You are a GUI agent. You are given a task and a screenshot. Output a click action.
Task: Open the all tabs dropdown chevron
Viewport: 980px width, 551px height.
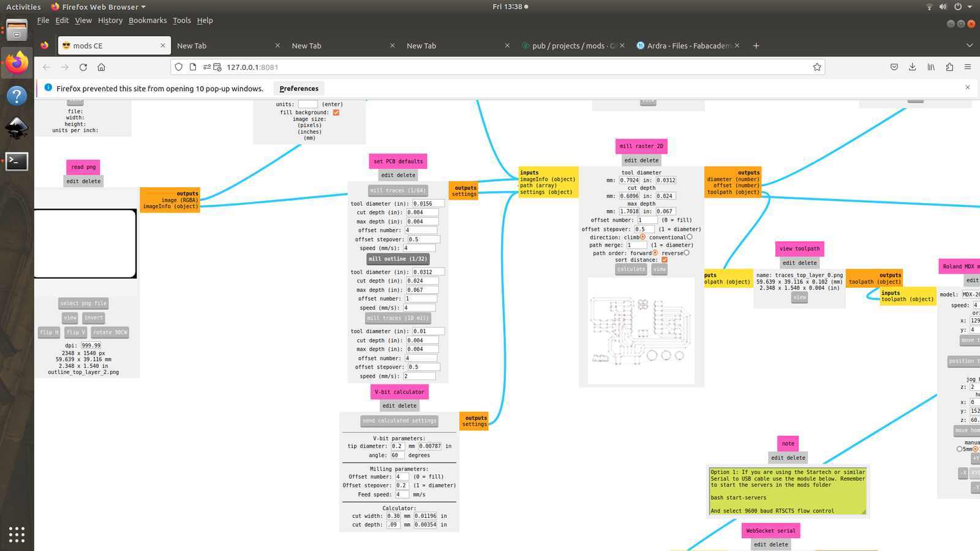[970, 45]
